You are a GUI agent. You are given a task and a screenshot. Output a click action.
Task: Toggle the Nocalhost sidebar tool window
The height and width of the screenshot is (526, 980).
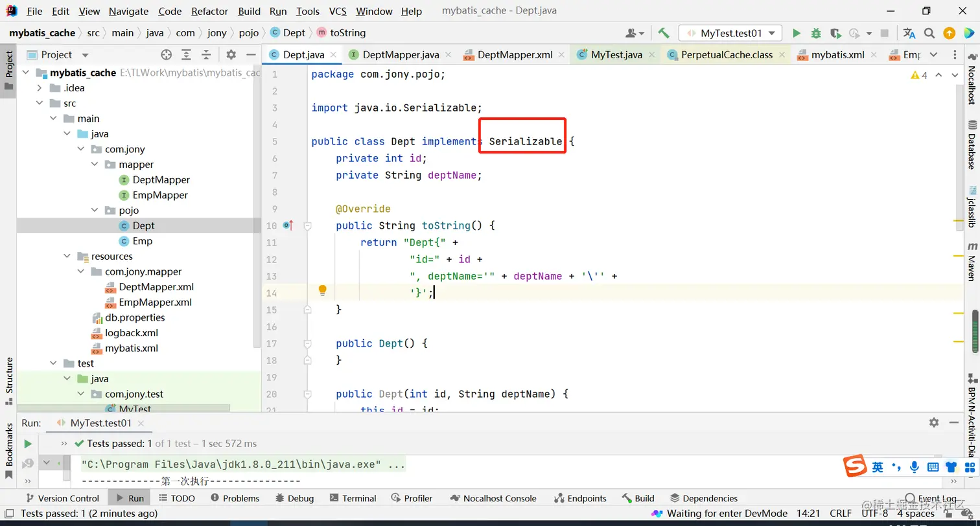click(x=972, y=80)
